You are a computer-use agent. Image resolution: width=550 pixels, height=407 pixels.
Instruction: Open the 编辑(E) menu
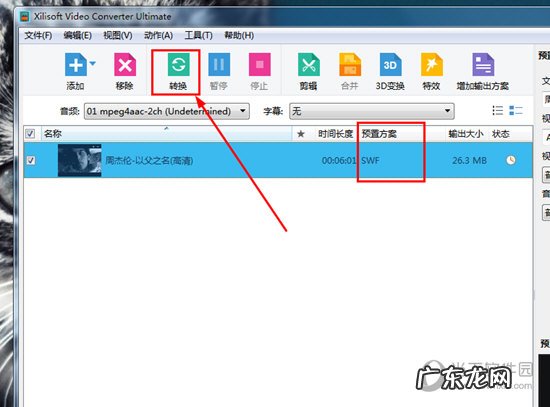78,35
